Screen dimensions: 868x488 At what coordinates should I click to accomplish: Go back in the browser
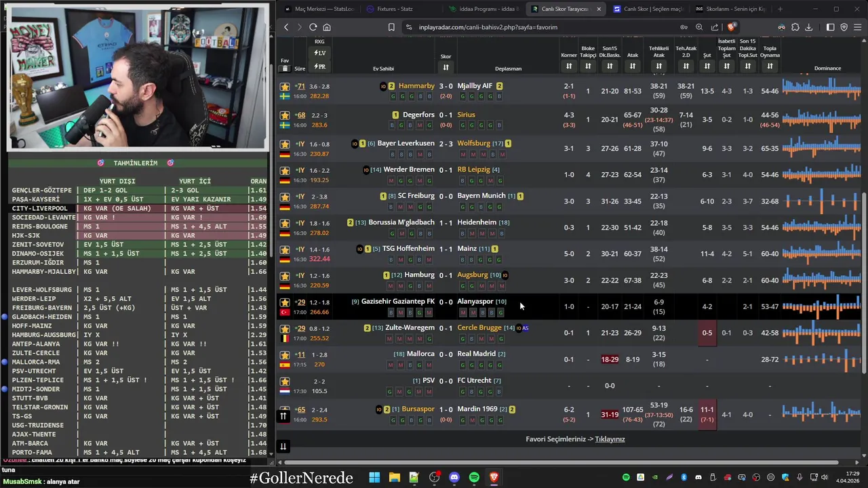(286, 27)
